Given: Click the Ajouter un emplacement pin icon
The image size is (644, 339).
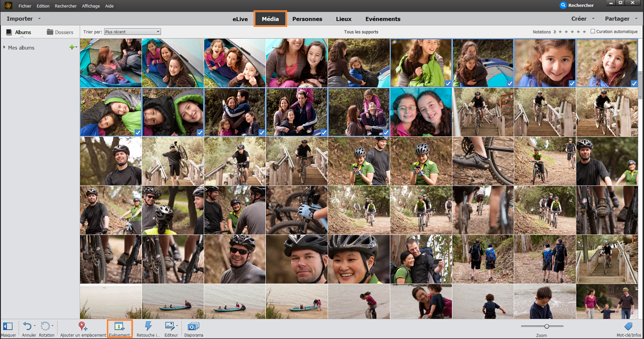Looking at the screenshot, I should point(83,327).
